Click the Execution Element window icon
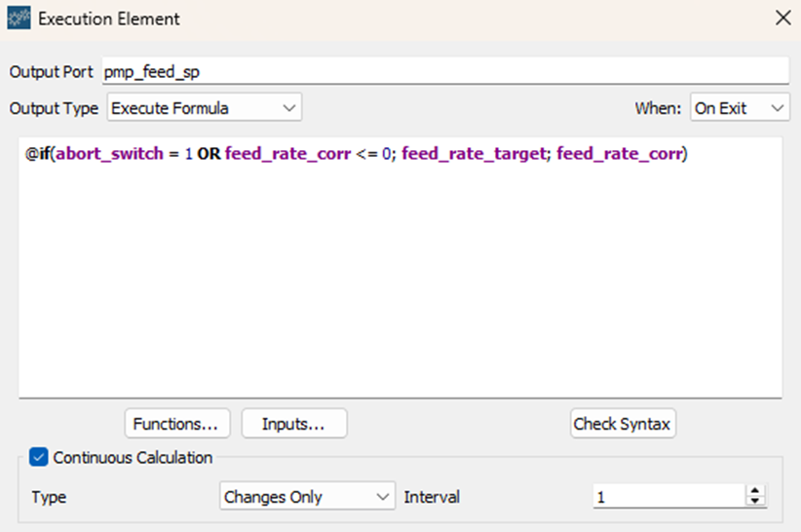 coord(19,19)
